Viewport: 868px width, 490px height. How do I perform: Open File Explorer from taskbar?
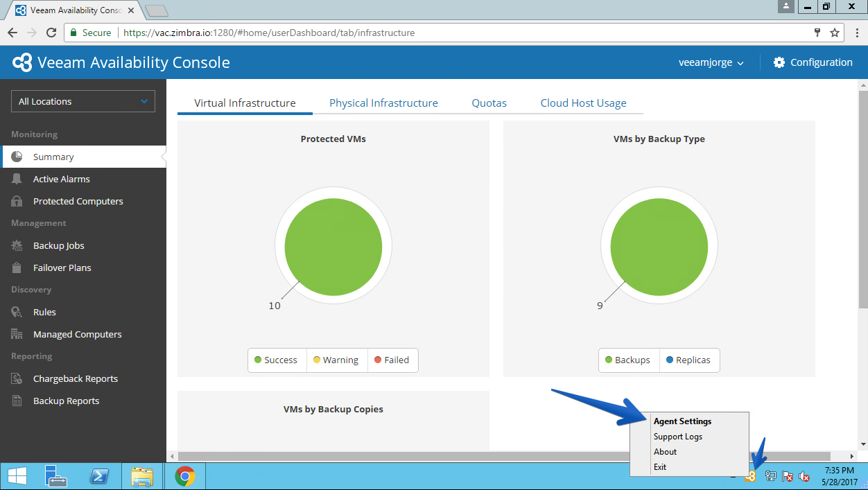pos(142,476)
